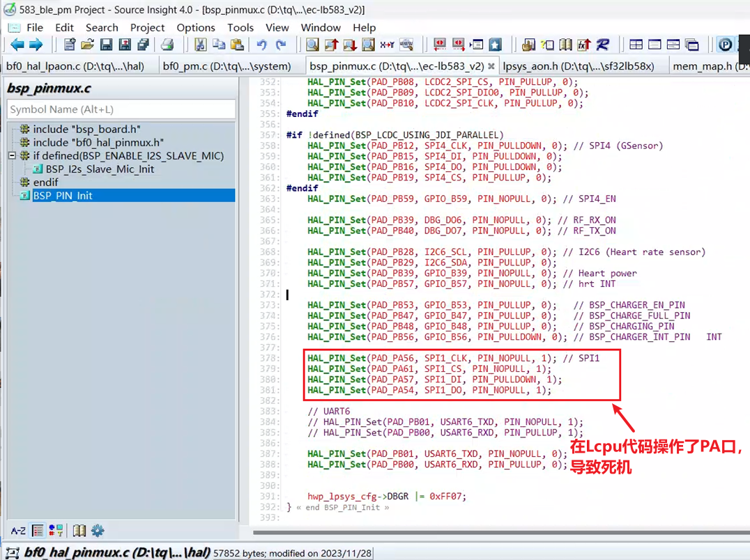Click the Symbol Name search field

point(121,109)
